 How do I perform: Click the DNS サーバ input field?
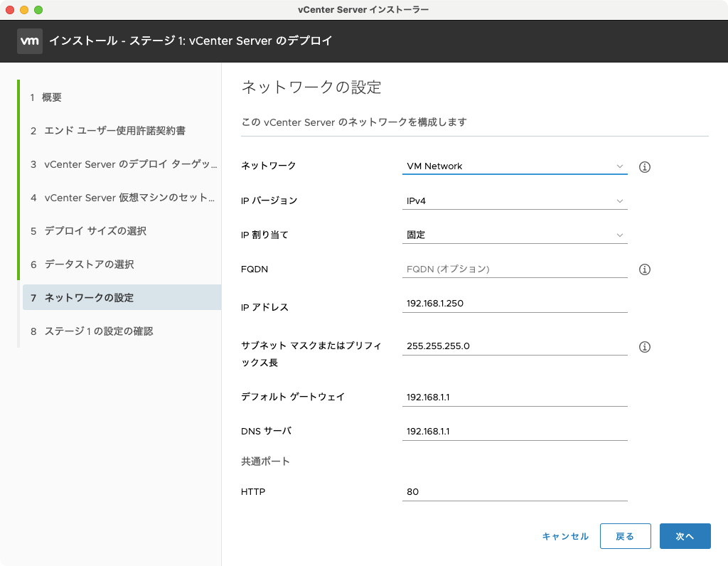click(515, 432)
